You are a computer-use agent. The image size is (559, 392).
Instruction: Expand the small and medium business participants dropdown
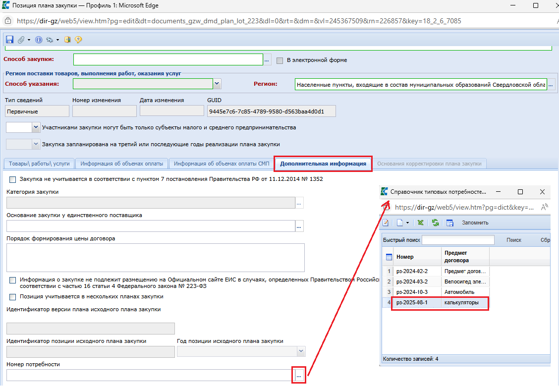(36, 127)
